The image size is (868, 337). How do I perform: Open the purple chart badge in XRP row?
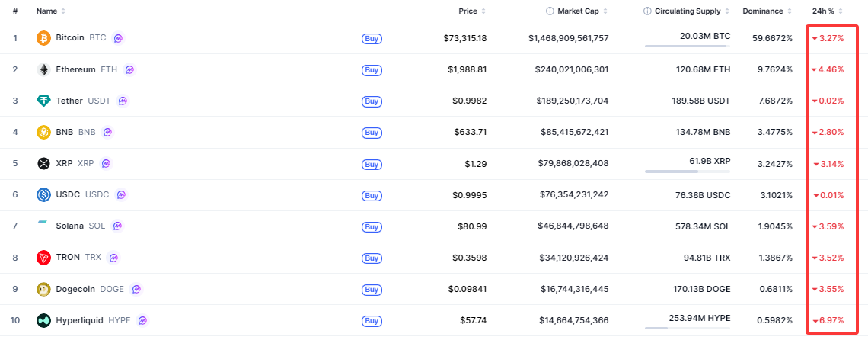[x=106, y=164]
